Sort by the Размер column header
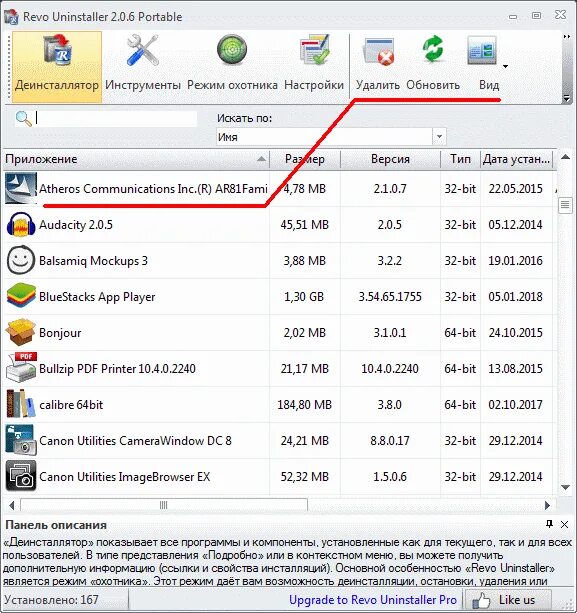Viewport: 577px width, 613px height. (305, 159)
